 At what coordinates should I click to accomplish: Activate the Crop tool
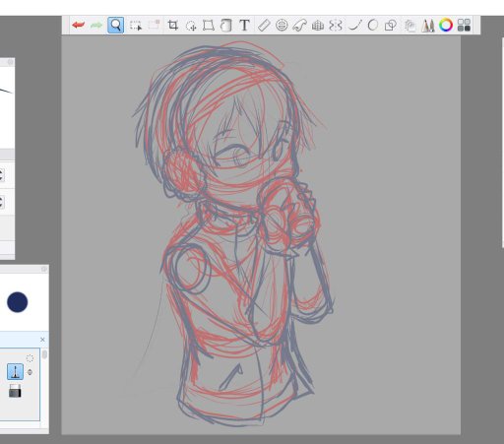click(172, 25)
